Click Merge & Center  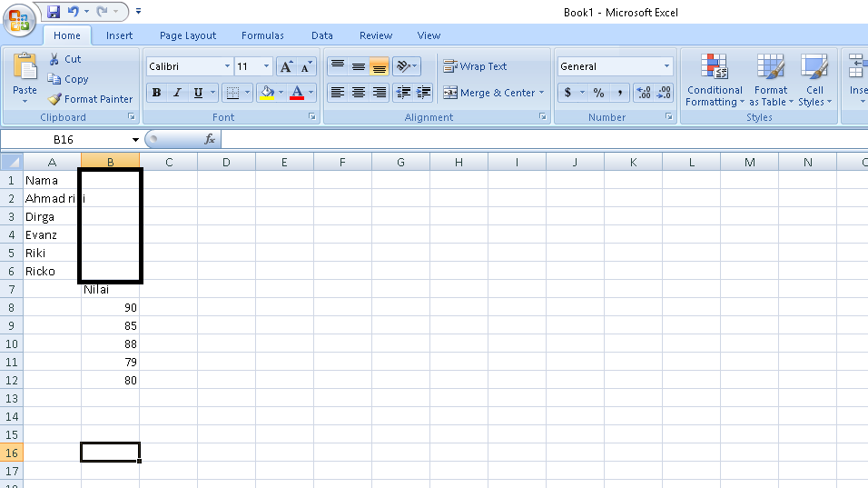tap(488, 93)
